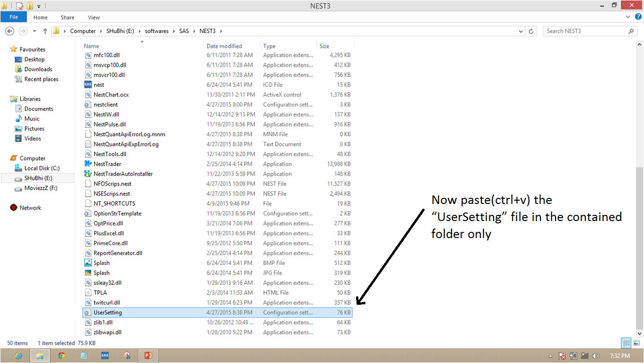This screenshot has width=644, height=363.
Task: Select the NestTraderAutoInstaller application icon
Action: pyautogui.click(x=87, y=174)
